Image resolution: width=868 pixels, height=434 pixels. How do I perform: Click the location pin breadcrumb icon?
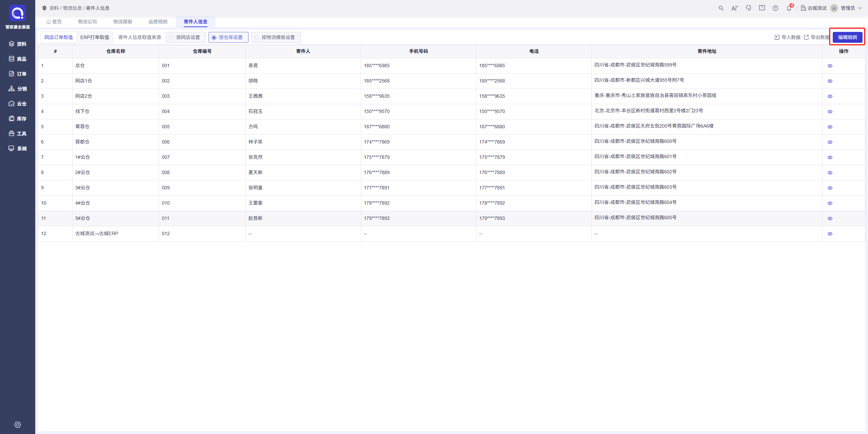coord(44,8)
